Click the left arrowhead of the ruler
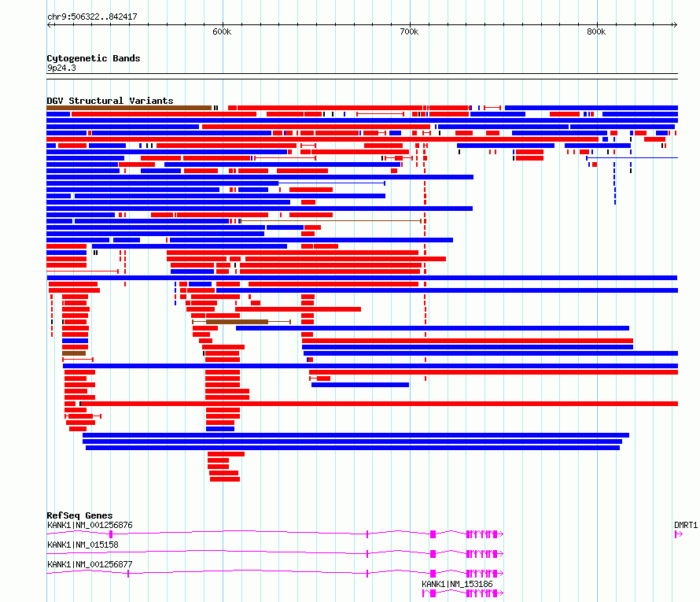Viewport: 700px width, 602px height. point(49,25)
